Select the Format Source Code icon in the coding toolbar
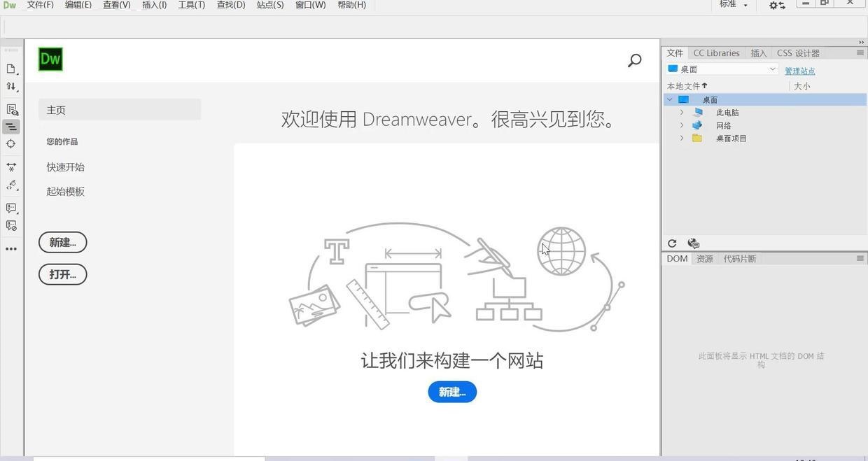Screen dimensions: 868x461 [x=11, y=127]
